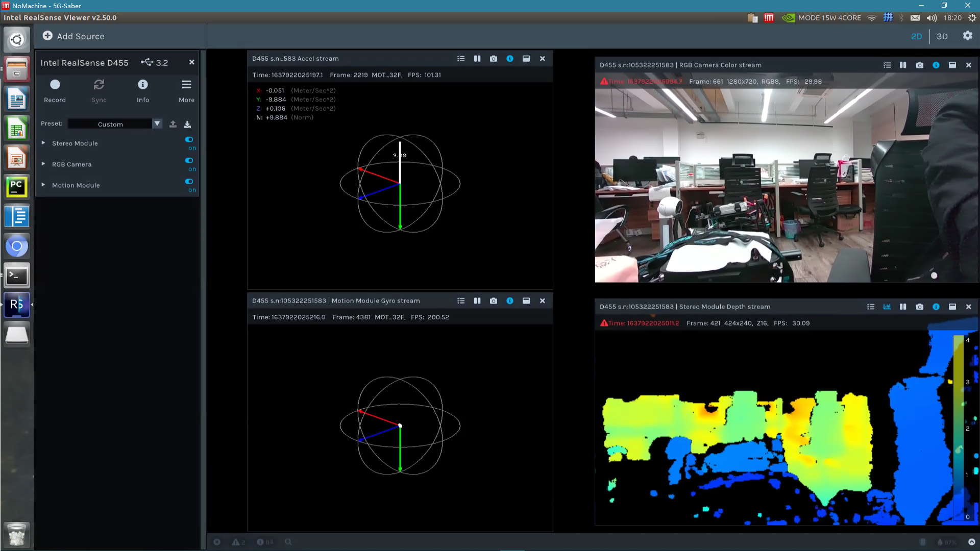Expand the Stereo Module section
Image resolution: width=980 pixels, height=551 pixels.
(43, 143)
